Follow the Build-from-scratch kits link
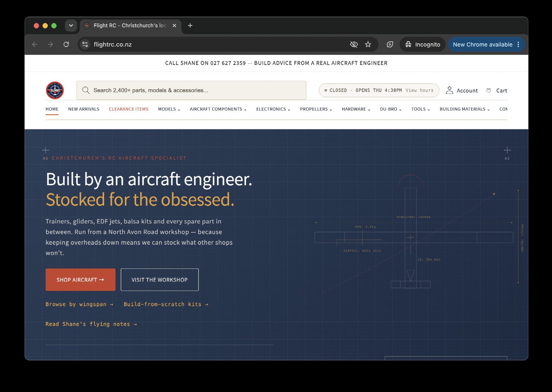 (x=166, y=304)
